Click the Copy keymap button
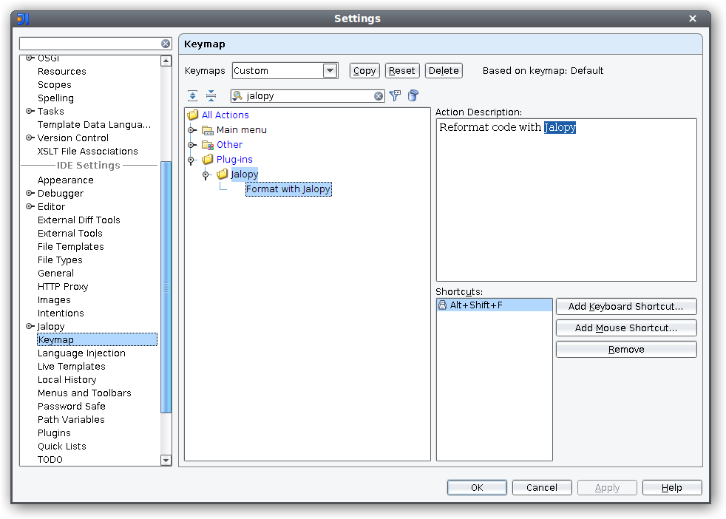The height and width of the screenshot is (519, 726). [x=364, y=71]
